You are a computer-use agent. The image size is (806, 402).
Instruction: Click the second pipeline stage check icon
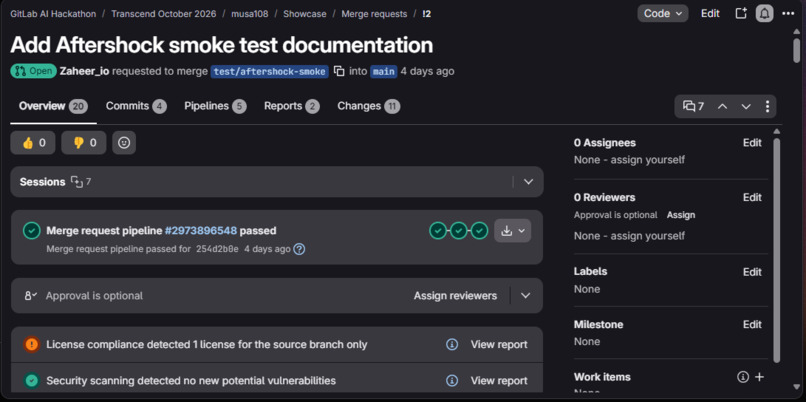(459, 231)
